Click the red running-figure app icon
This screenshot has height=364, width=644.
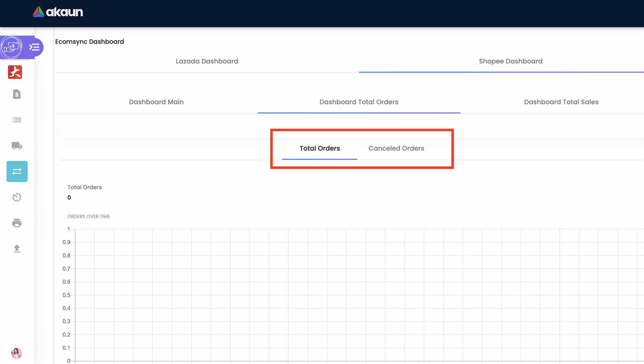[x=15, y=72]
